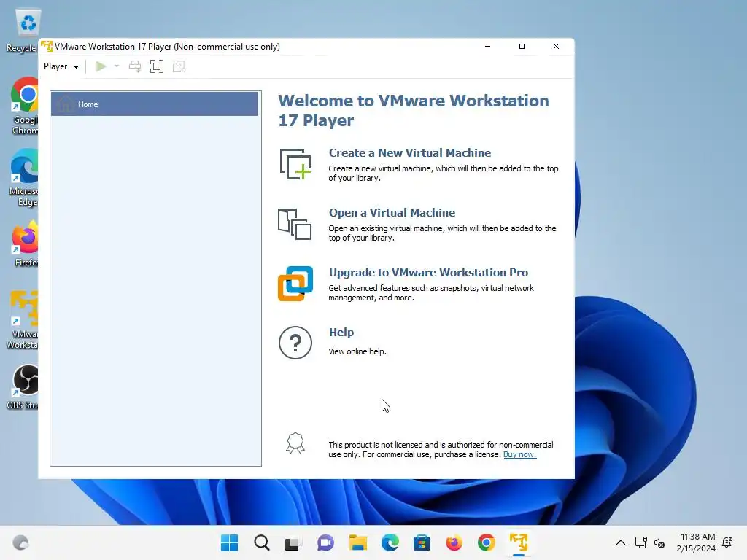
Task: Open Google Chrome from the taskbar
Action: [x=486, y=542]
